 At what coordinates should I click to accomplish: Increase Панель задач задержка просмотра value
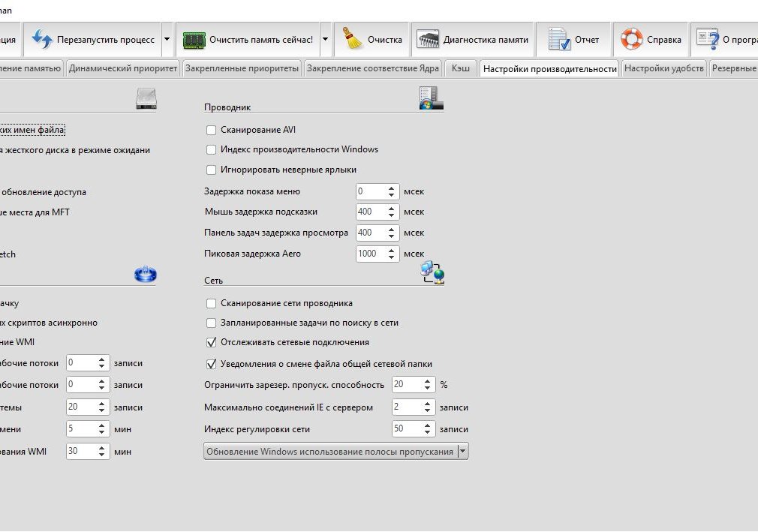pos(391,230)
